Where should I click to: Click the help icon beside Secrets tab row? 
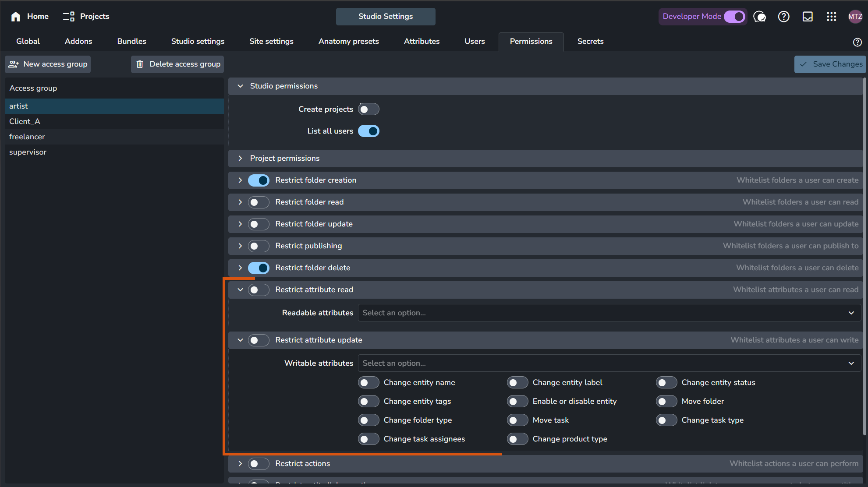(x=857, y=42)
